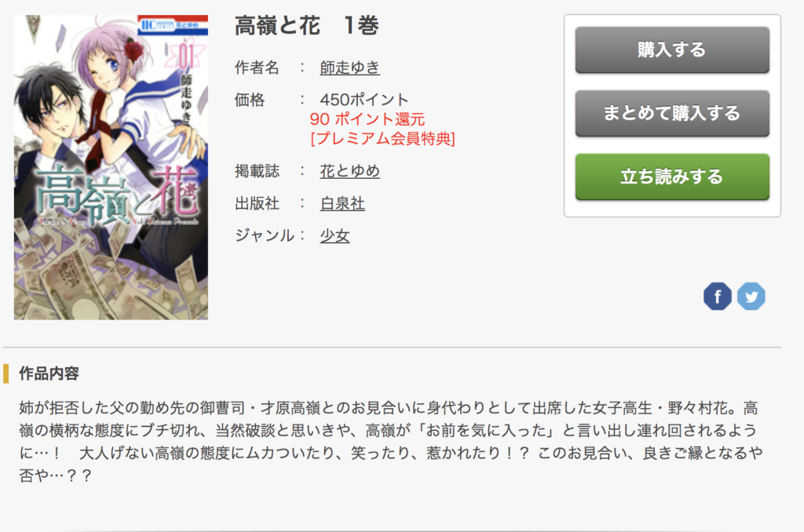Share this manga on Twitter

[x=751, y=297]
